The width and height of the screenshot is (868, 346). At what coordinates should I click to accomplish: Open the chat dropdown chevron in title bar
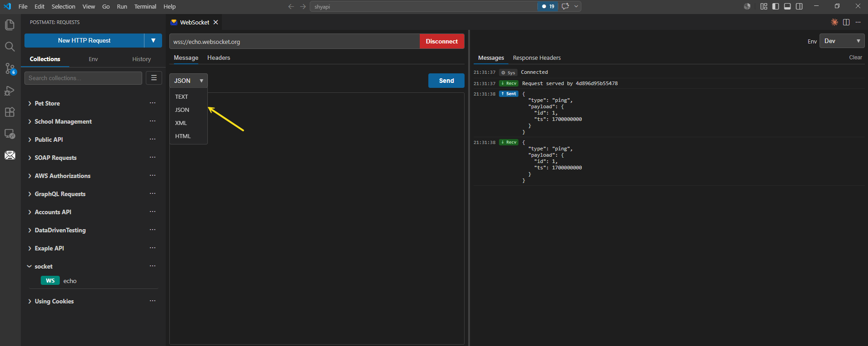[576, 6]
